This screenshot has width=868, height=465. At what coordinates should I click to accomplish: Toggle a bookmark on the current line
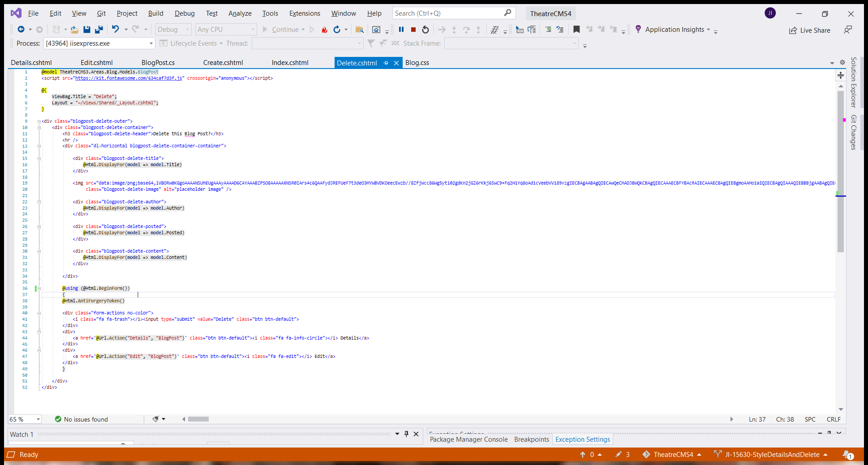tap(576, 29)
